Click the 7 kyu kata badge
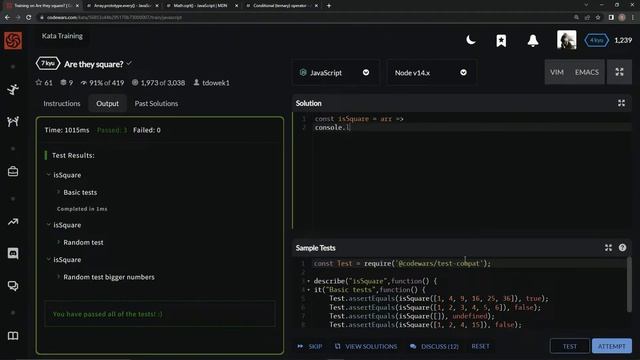Image resolution: width=640 pixels, height=360 pixels. point(48,64)
